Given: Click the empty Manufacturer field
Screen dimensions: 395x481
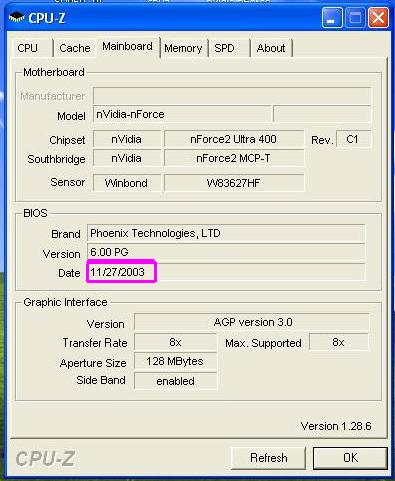Looking at the screenshot, I should pyautogui.click(x=232, y=96).
